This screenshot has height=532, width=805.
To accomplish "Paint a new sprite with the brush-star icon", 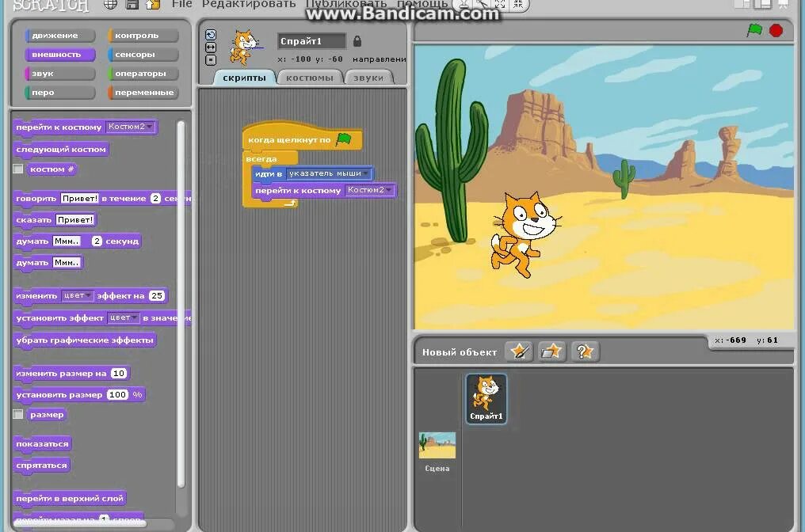I will [x=519, y=352].
